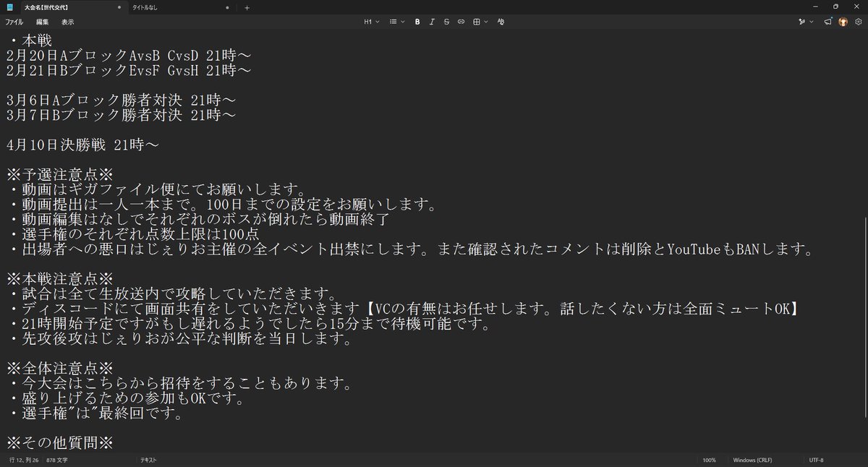This screenshot has width=868, height=467.
Task: Click the line 2月20日AブロックAvsB CvsD 21時~
Action: pos(129,56)
